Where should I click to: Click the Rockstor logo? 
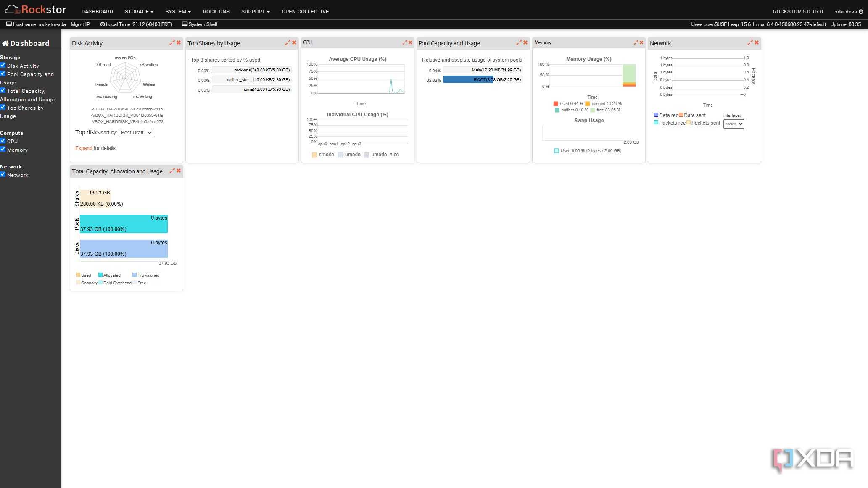tap(35, 9)
